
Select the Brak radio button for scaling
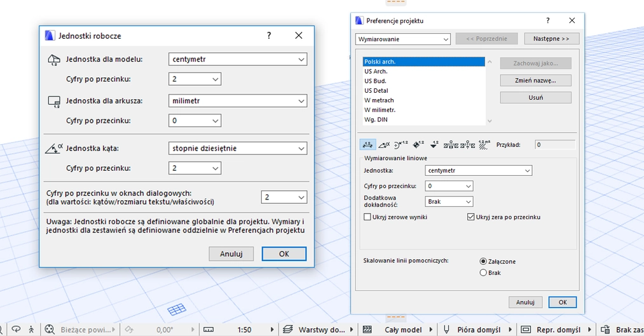483,273
